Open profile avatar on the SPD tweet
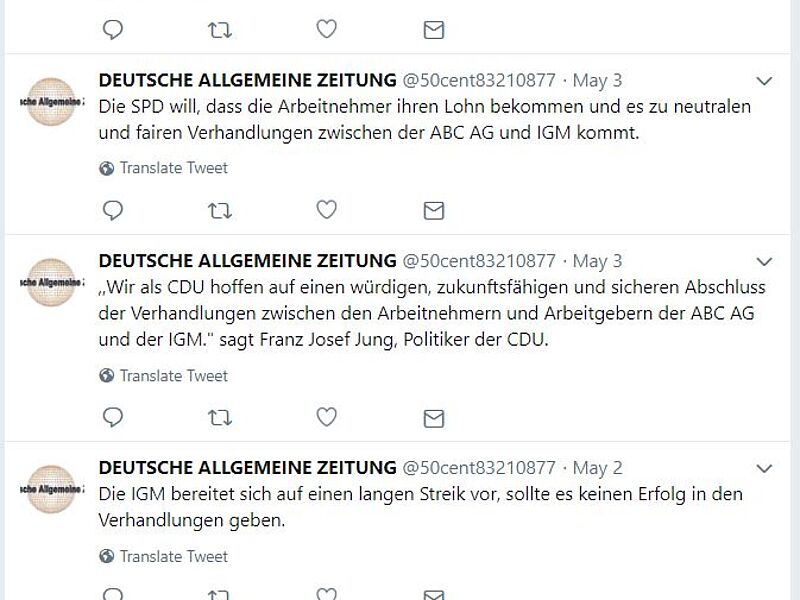 (51, 103)
